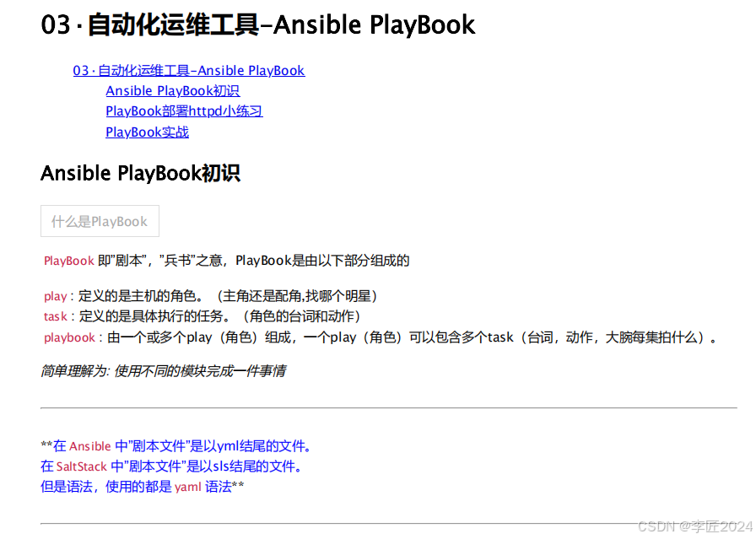Image resolution: width=756 pixels, height=539 pixels.
Task: Click the red 'yaml' word in blue paragraph
Action: pos(188,487)
